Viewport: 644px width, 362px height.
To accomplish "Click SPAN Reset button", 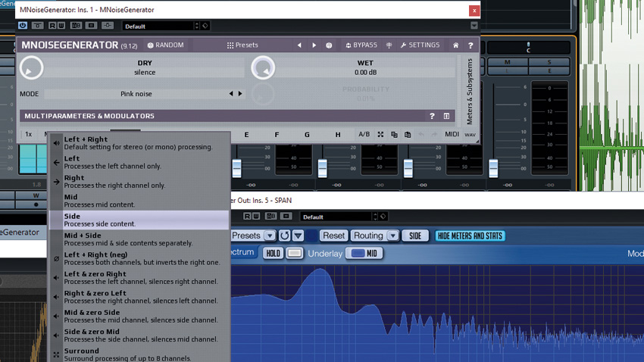I will point(333,236).
